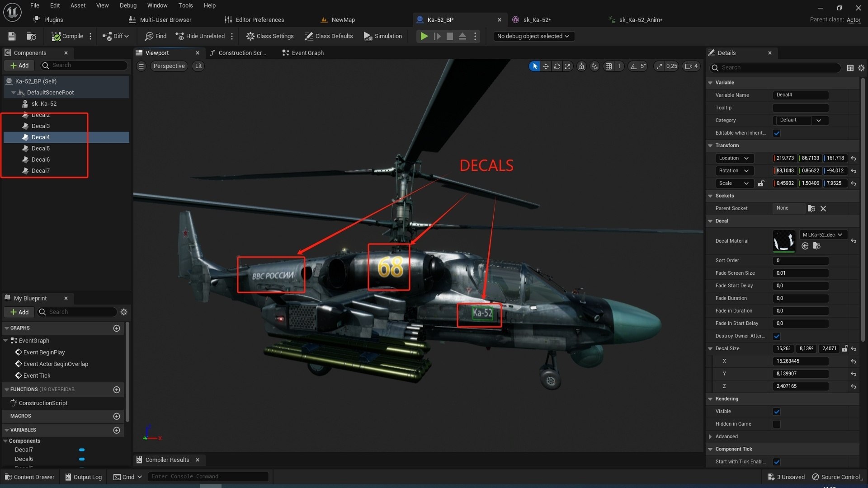The image size is (868, 488).
Task: Open Details property matrix grid icon
Action: pos(850,68)
